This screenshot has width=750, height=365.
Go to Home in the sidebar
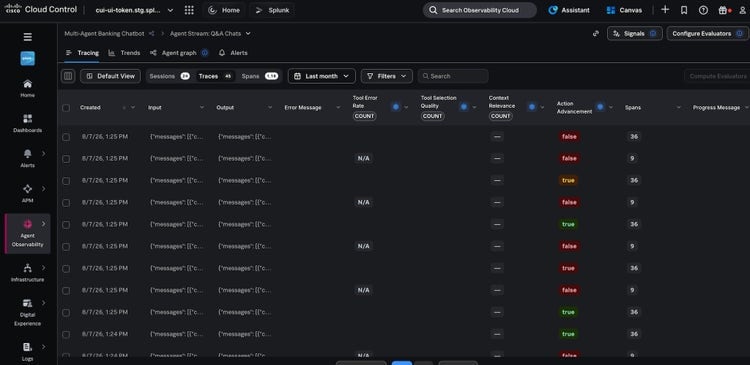(x=28, y=88)
